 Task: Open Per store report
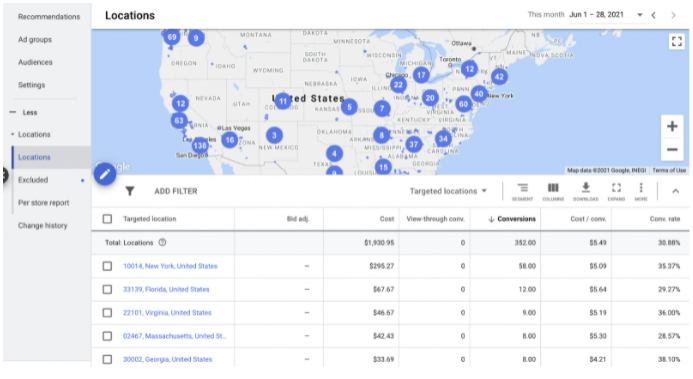44,203
